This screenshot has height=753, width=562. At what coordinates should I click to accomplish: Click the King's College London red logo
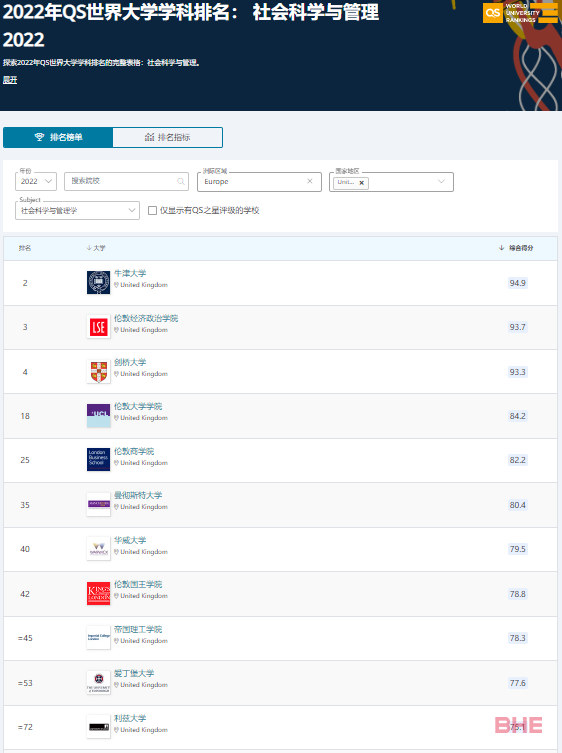(x=98, y=594)
